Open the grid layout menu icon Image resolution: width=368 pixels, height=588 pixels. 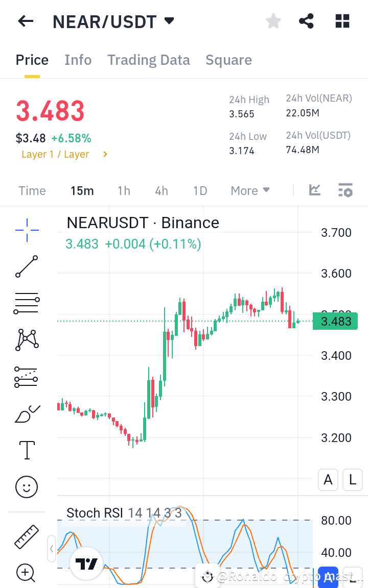point(342,21)
